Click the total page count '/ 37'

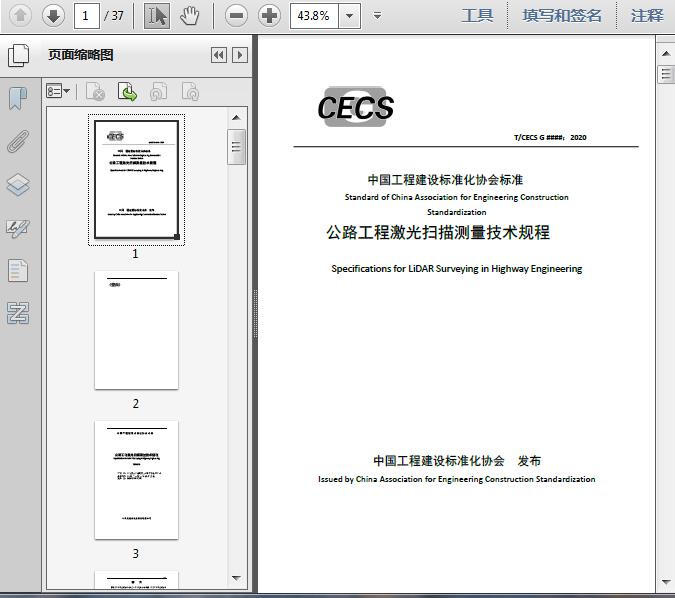pos(114,16)
